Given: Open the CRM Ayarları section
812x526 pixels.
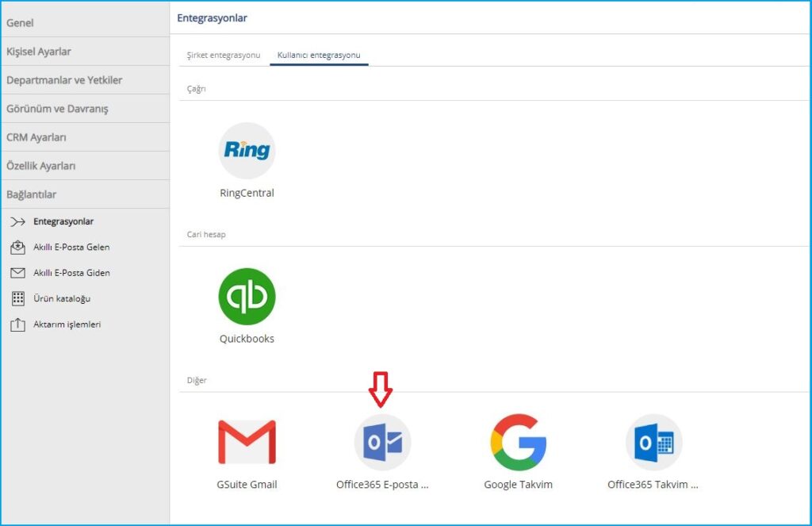Looking at the screenshot, I should [x=85, y=137].
